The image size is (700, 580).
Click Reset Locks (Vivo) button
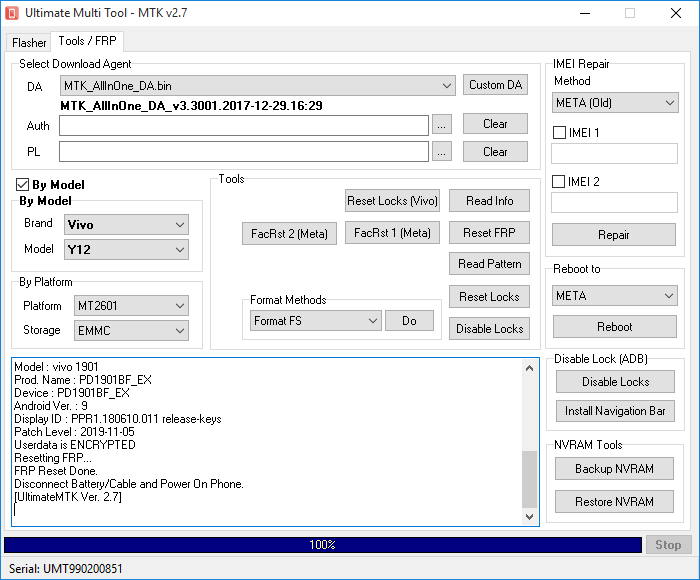click(x=392, y=201)
